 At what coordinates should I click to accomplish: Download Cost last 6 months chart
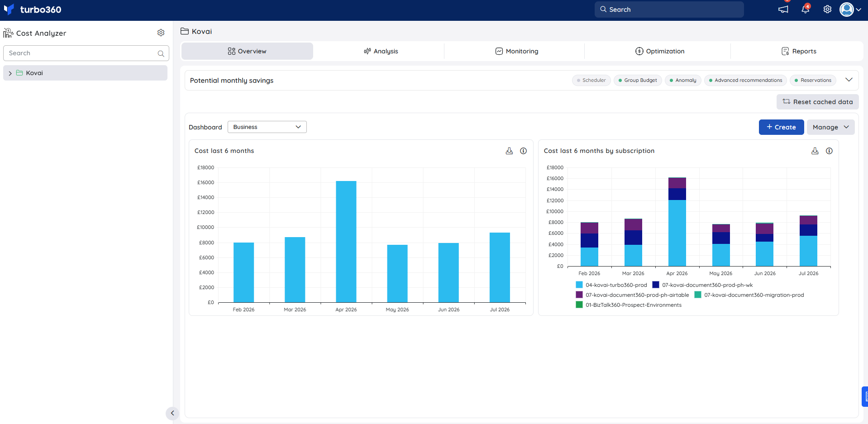point(509,151)
